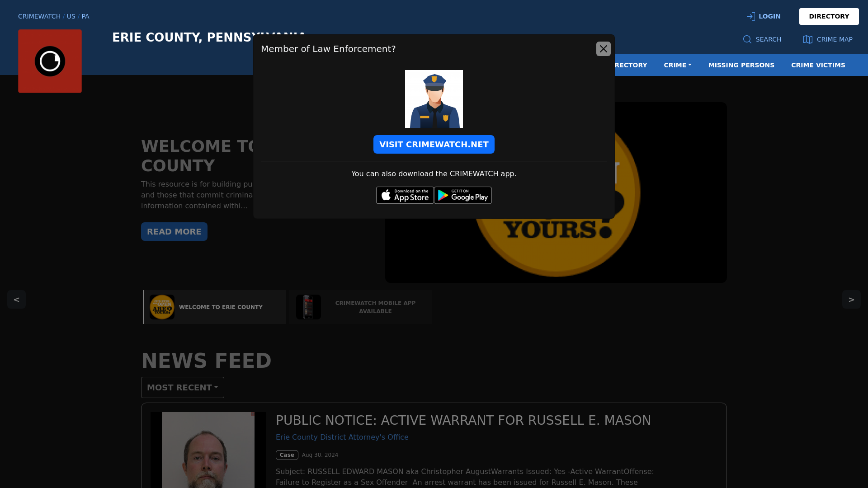Open the Crime Map

pyautogui.click(x=828, y=39)
